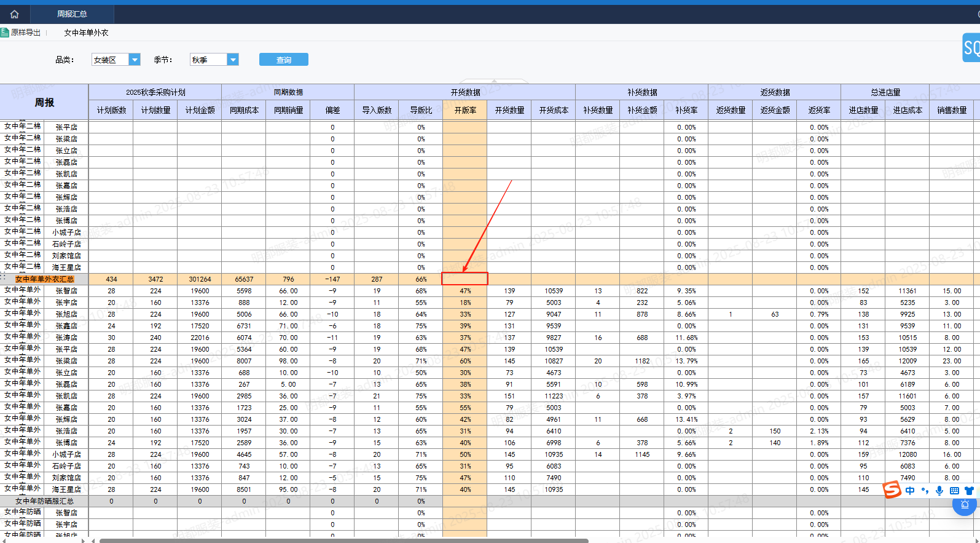The width and height of the screenshot is (980, 543).
Task: Click the 返货数量 column header
Action: (731, 110)
